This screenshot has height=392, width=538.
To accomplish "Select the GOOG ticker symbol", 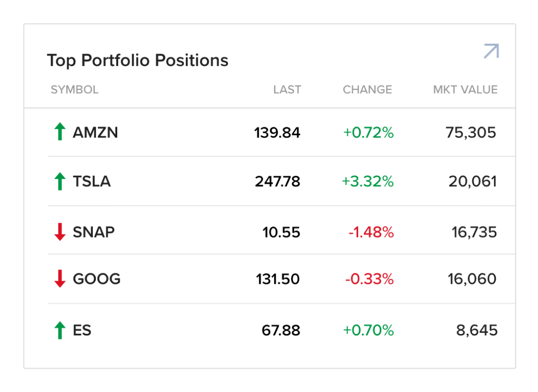I will pos(96,279).
